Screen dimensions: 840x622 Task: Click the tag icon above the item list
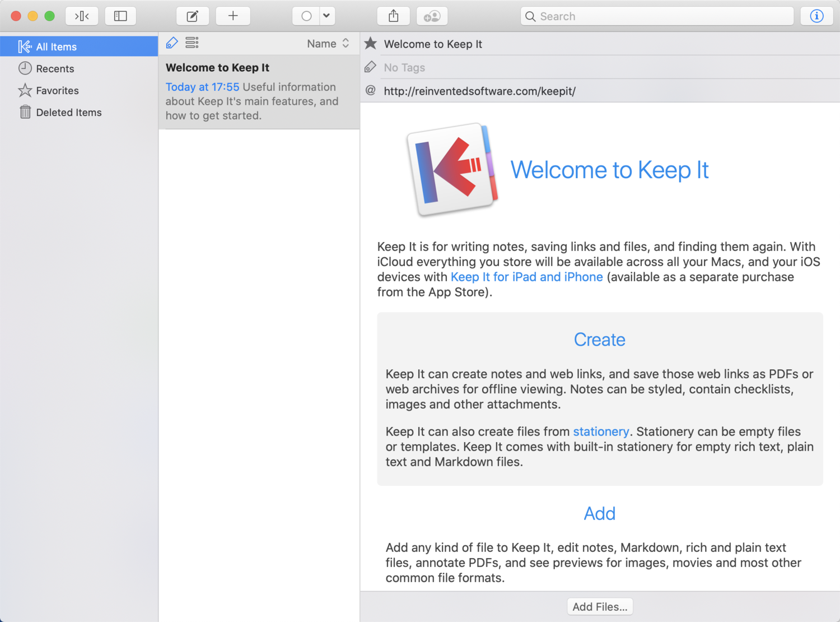(x=172, y=43)
